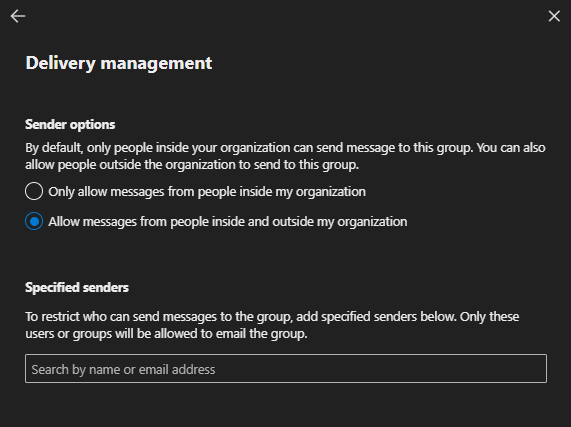Screen dimensions: 571x427
Task: Dismiss the panel with the X icon
Action: pos(554,16)
